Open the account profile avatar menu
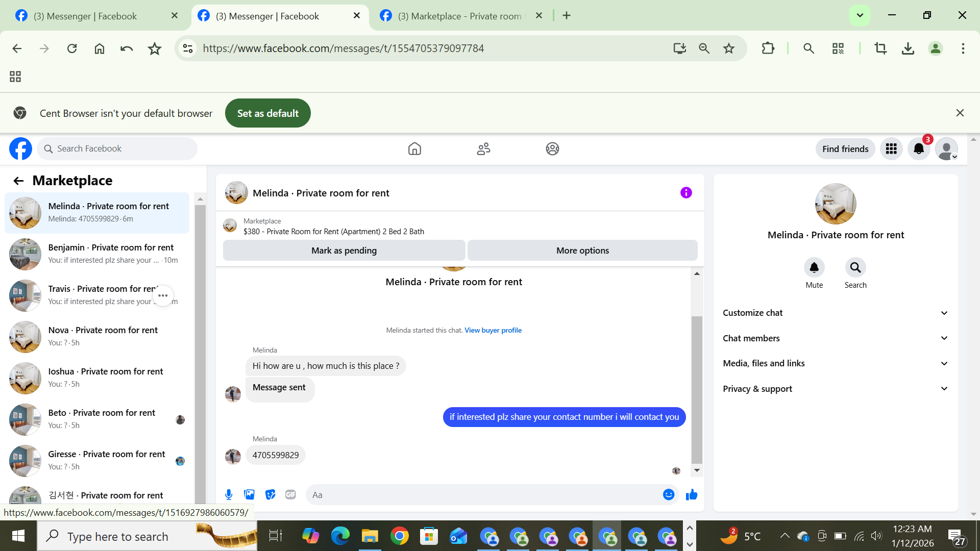Screen dimensions: 980x551 [x=946, y=148]
